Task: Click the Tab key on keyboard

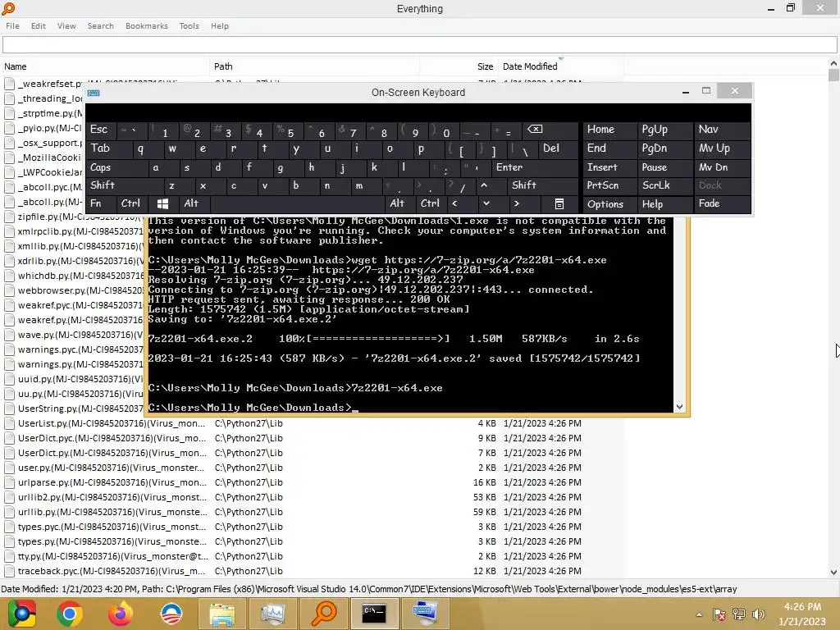Action: [x=109, y=148]
